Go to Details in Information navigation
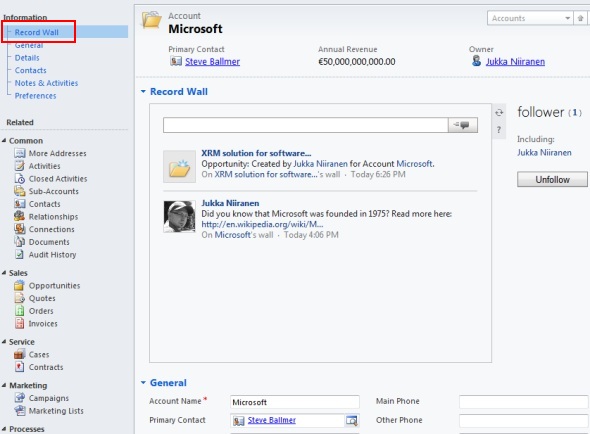The width and height of the screenshot is (590, 434). click(27, 58)
